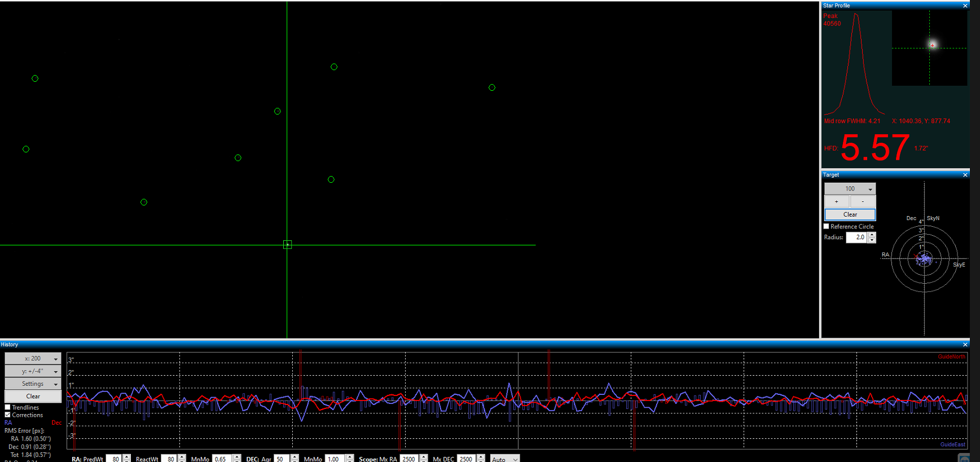Click the 1.72" HFD arcsec value
The image size is (980, 462).
921,148
